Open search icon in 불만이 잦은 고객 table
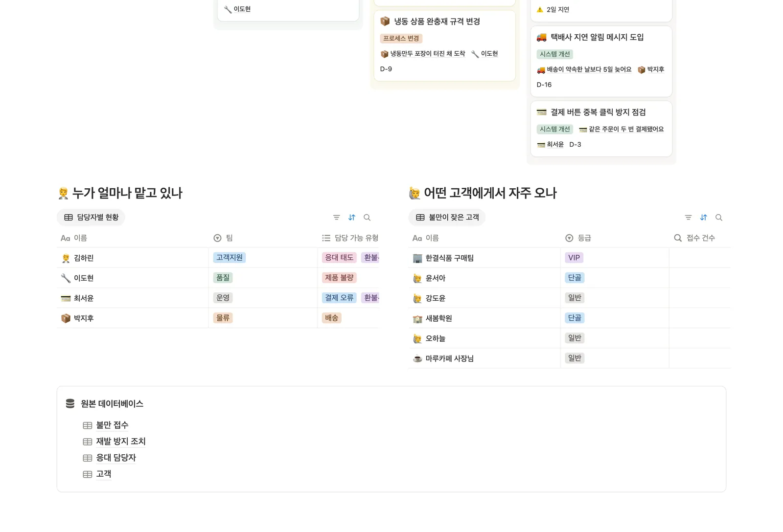The image size is (783, 532). click(719, 218)
